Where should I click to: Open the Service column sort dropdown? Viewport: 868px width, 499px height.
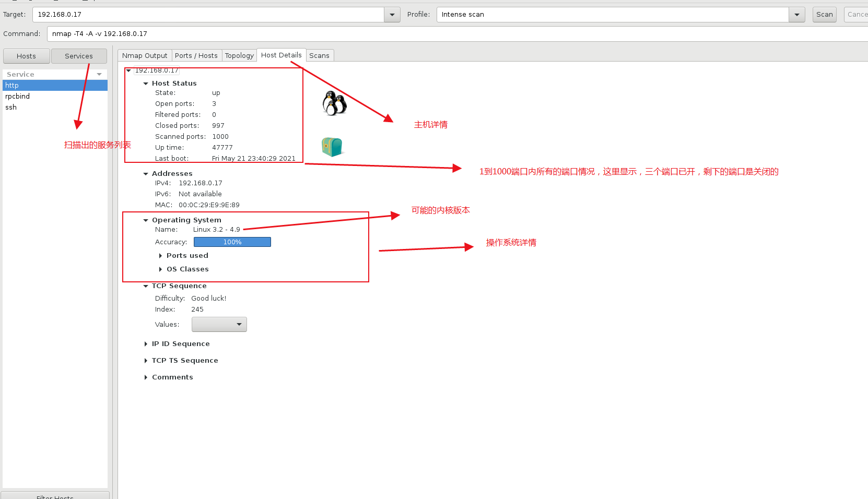point(99,74)
